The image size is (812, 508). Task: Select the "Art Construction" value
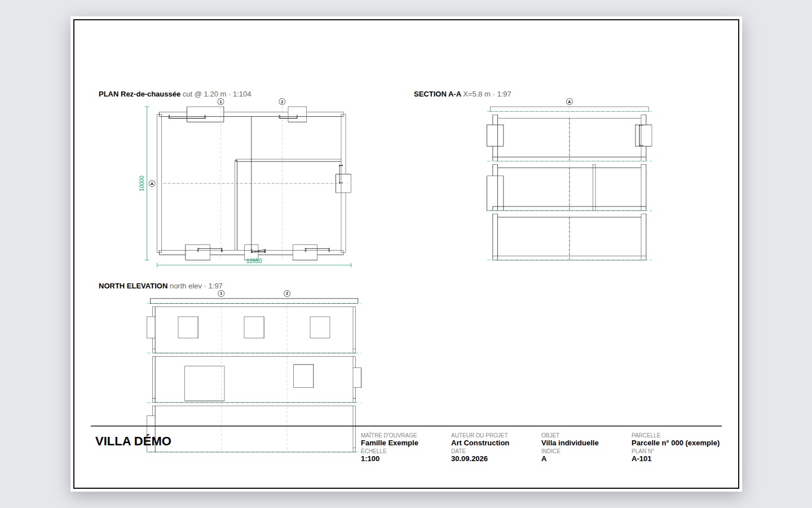pyautogui.click(x=480, y=443)
